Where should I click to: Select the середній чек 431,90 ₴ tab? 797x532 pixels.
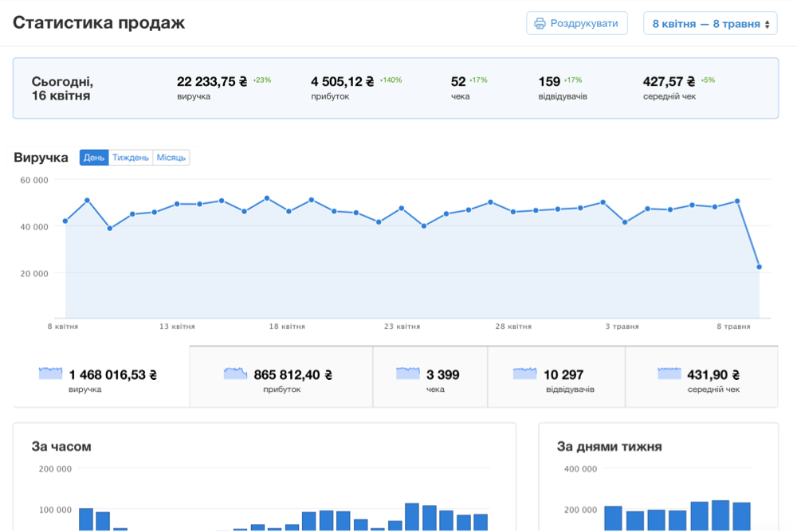(701, 377)
